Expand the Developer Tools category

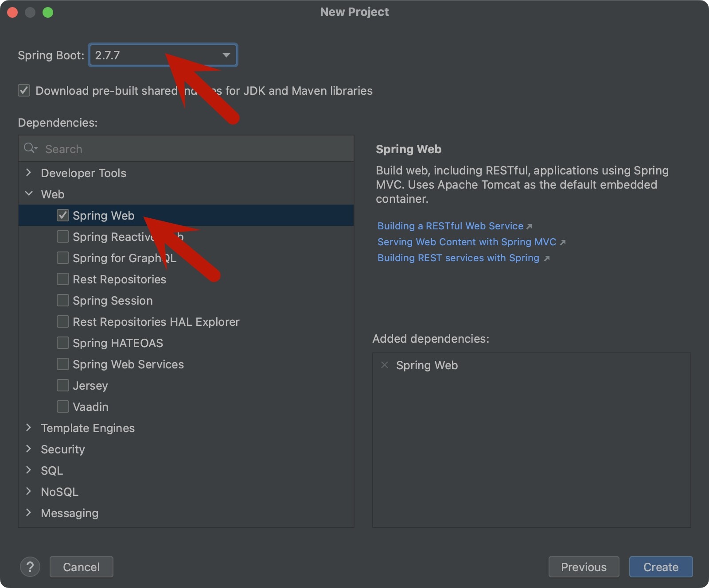click(x=29, y=173)
